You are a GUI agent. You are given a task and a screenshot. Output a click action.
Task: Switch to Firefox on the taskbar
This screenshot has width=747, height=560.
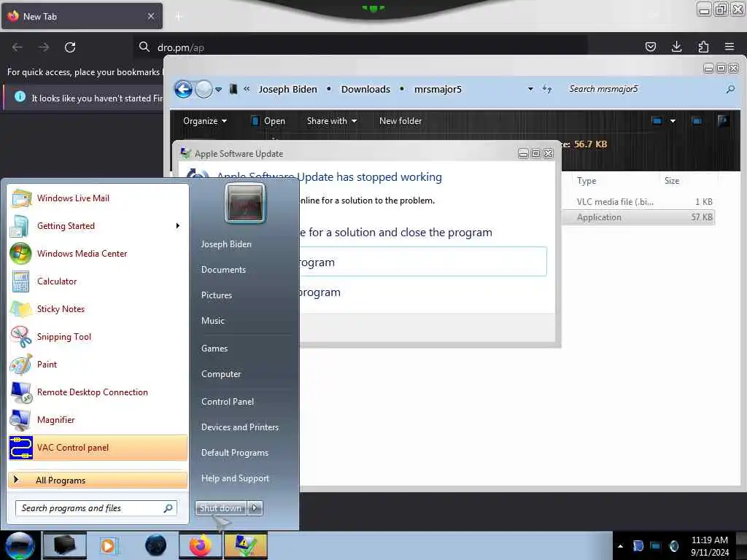pyautogui.click(x=201, y=545)
